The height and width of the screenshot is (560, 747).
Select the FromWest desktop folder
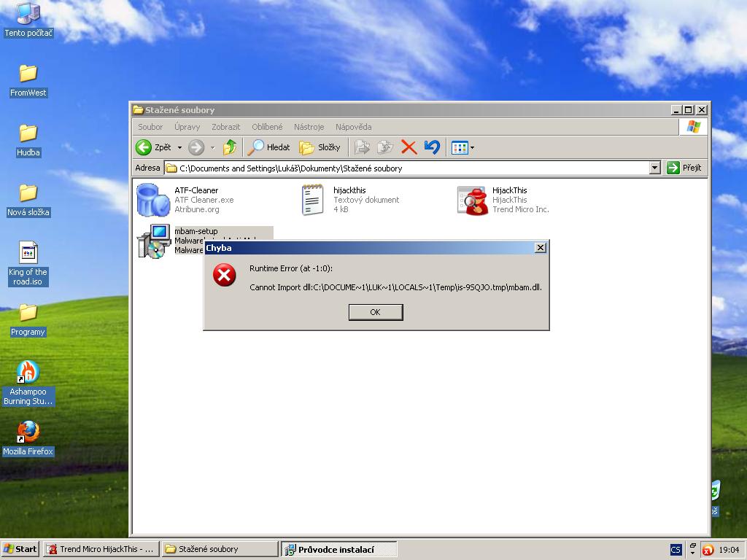pos(28,80)
